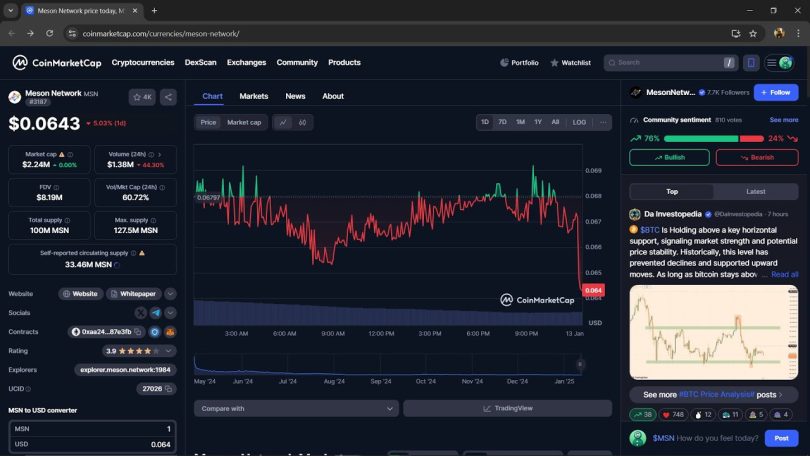Viewport: 810px width, 456px height.
Task: Open Community in top navigation
Action: (297, 62)
